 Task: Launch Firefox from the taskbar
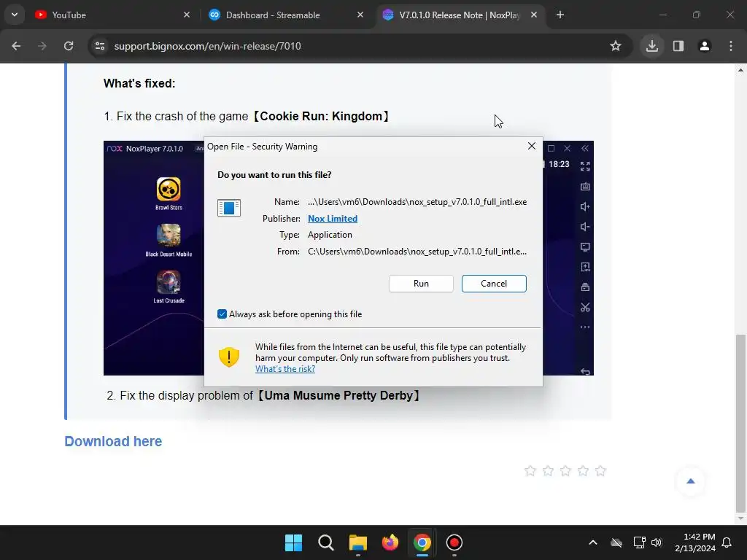[x=390, y=542]
